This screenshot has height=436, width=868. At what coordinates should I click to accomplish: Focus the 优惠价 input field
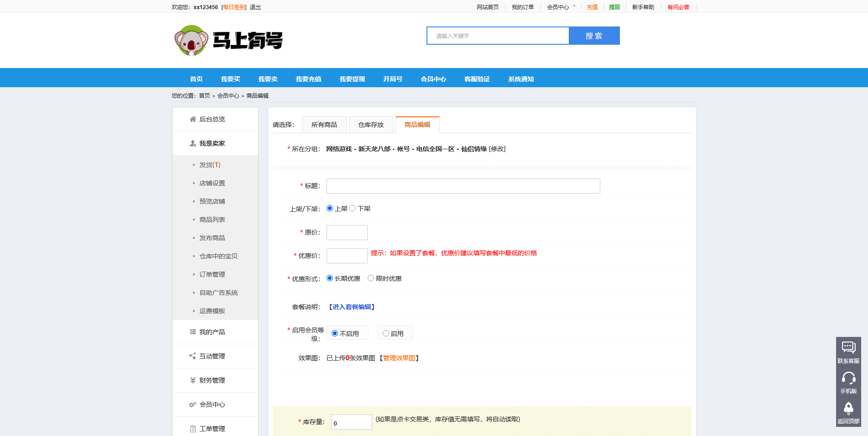[347, 256]
